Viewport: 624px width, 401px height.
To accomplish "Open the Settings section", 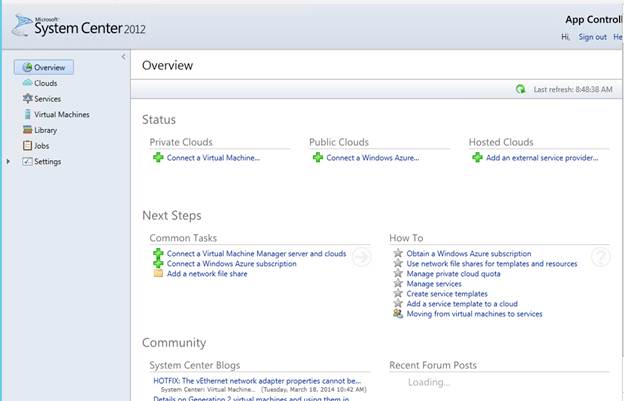I will click(x=47, y=162).
